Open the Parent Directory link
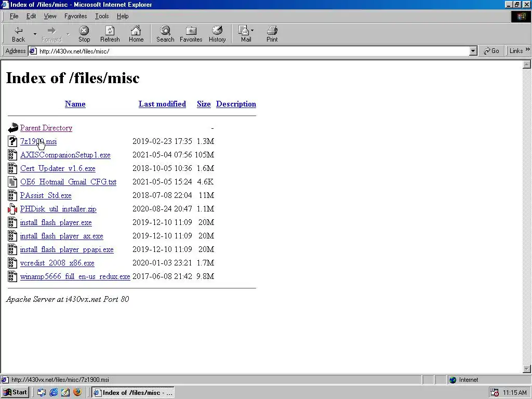Image resolution: width=532 pixels, height=399 pixels. click(46, 128)
